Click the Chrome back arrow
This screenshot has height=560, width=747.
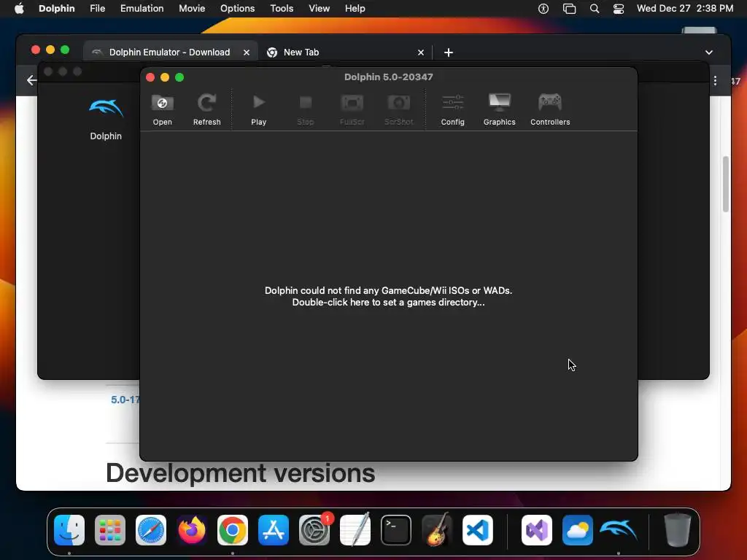[31, 80]
